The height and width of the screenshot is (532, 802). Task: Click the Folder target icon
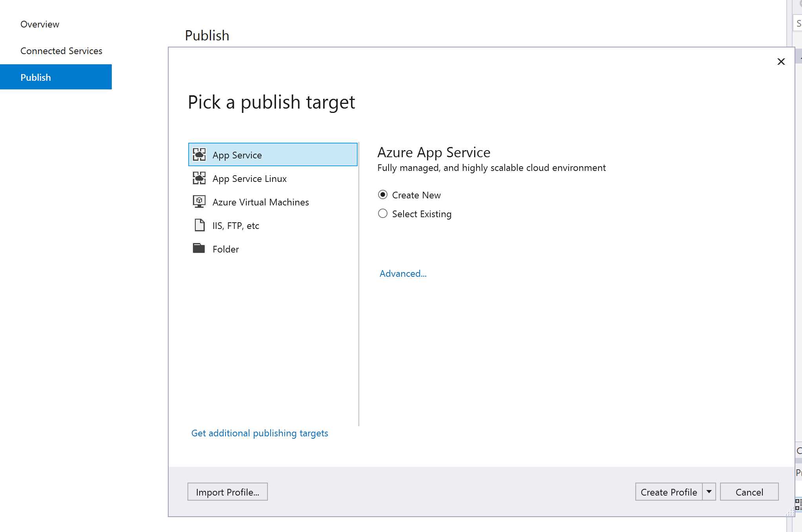point(200,248)
